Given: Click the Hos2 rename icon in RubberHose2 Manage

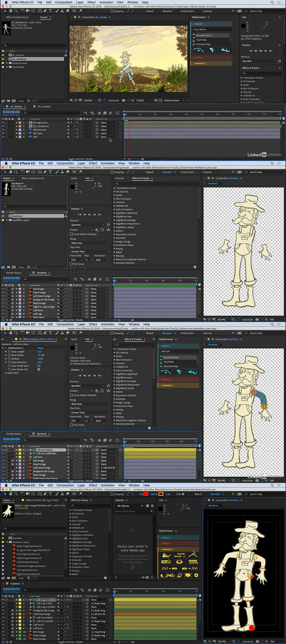Looking at the screenshot, I should click(166, 562).
